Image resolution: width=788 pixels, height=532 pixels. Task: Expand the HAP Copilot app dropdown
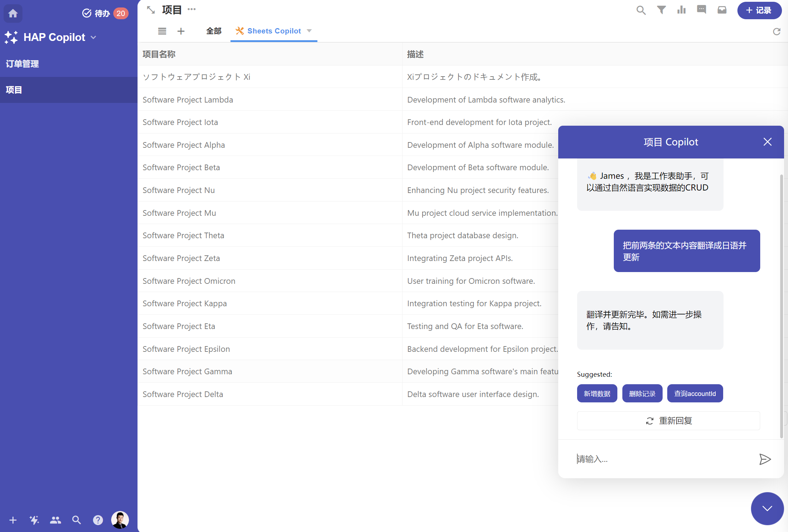[94, 37]
